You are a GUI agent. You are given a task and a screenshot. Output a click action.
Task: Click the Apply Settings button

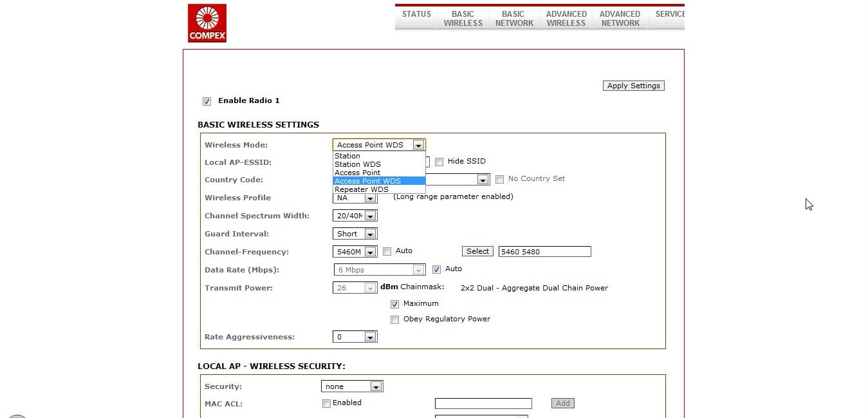tap(634, 86)
